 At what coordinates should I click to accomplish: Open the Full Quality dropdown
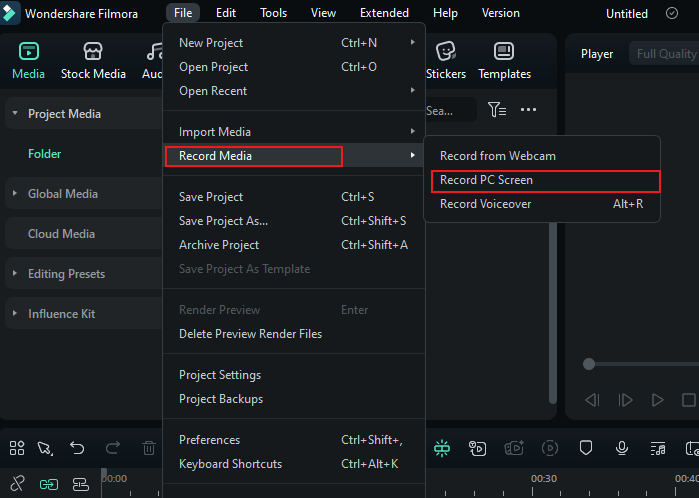pyautogui.click(x=663, y=54)
